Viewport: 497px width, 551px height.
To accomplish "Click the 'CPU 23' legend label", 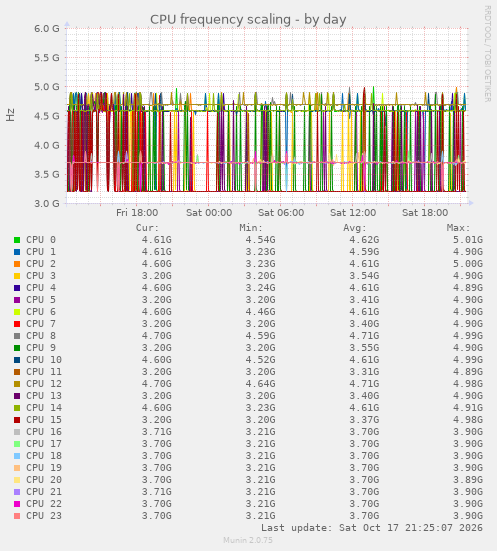I will click(44, 516).
